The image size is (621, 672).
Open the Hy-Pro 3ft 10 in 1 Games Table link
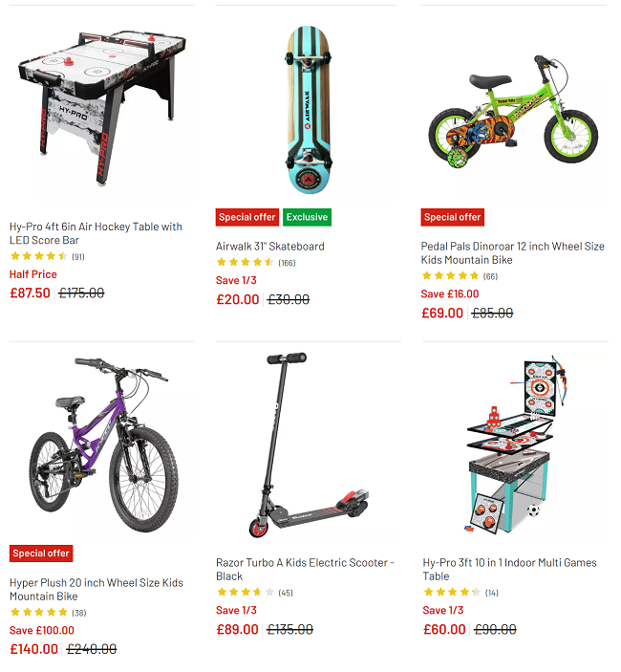[509, 569]
